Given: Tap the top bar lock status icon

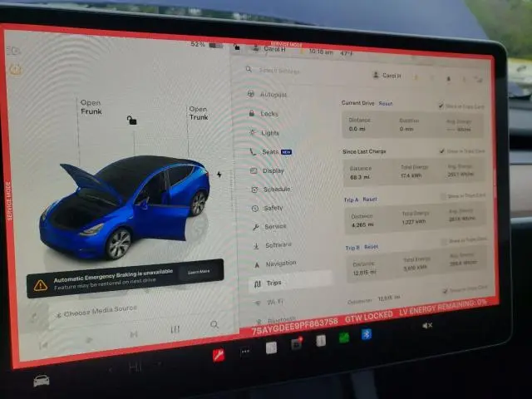Looking at the screenshot, I should coord(236,47).
